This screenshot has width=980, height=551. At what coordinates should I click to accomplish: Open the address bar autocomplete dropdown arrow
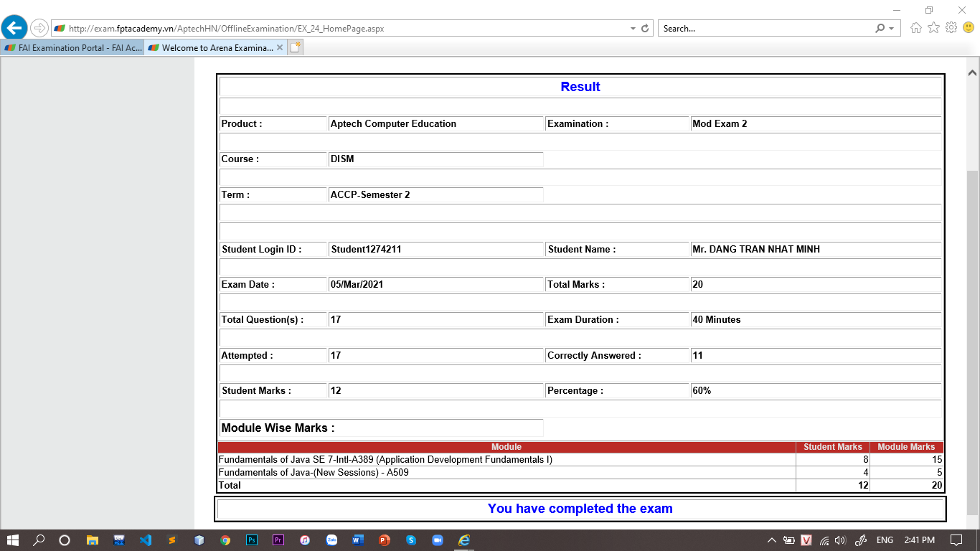click(x=633, y=29)
